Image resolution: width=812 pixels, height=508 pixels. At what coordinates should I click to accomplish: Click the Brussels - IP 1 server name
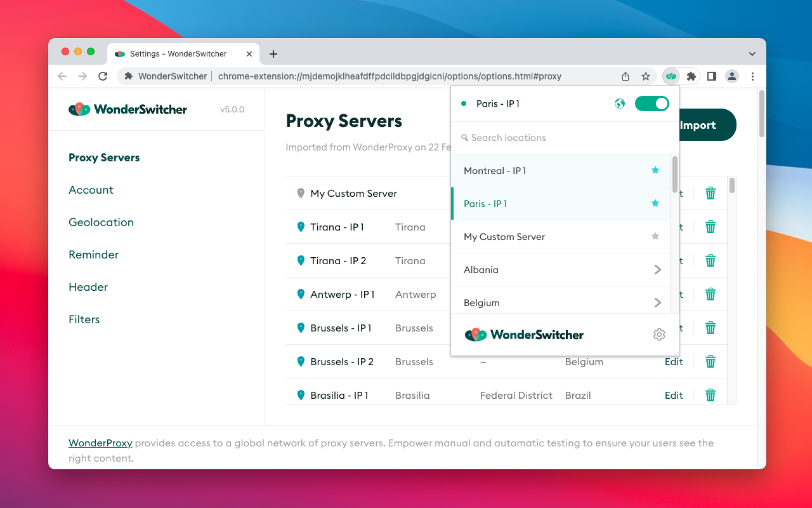[x=341, y=328]
